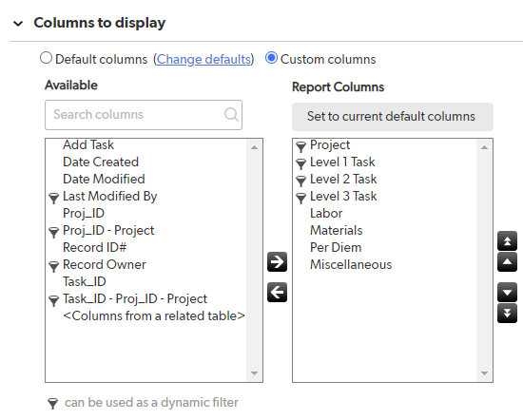Move selected column down one position
This screenshot has width=523, height=420.
pos(507,293)
